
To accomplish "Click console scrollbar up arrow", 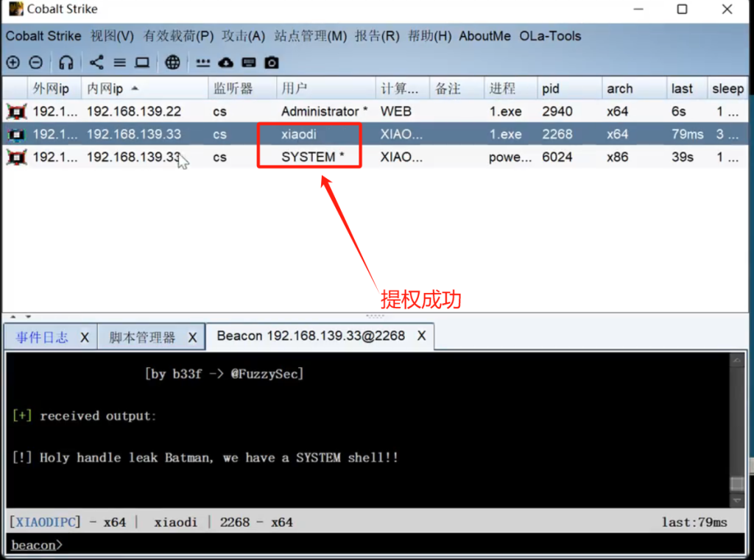I will click(736, 361).
